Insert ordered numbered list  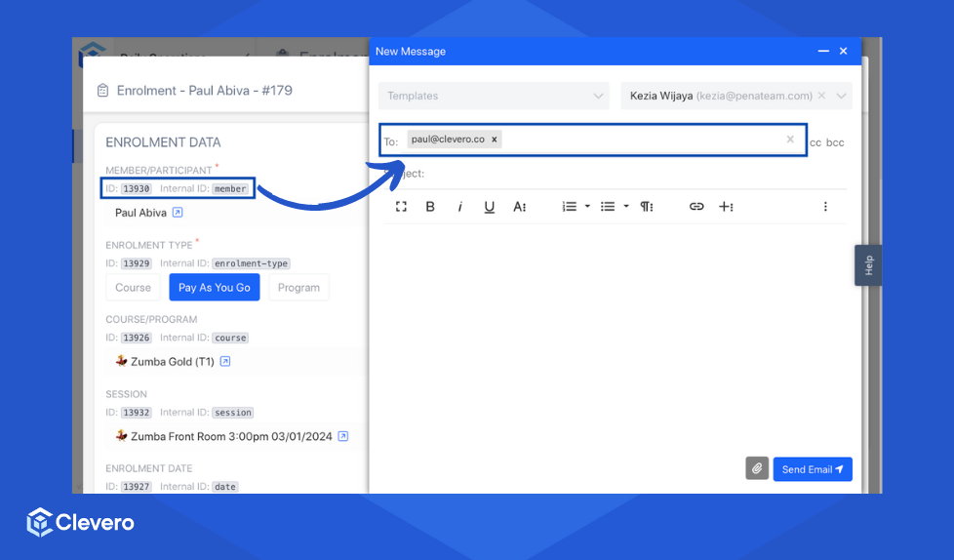click(570, 207)
